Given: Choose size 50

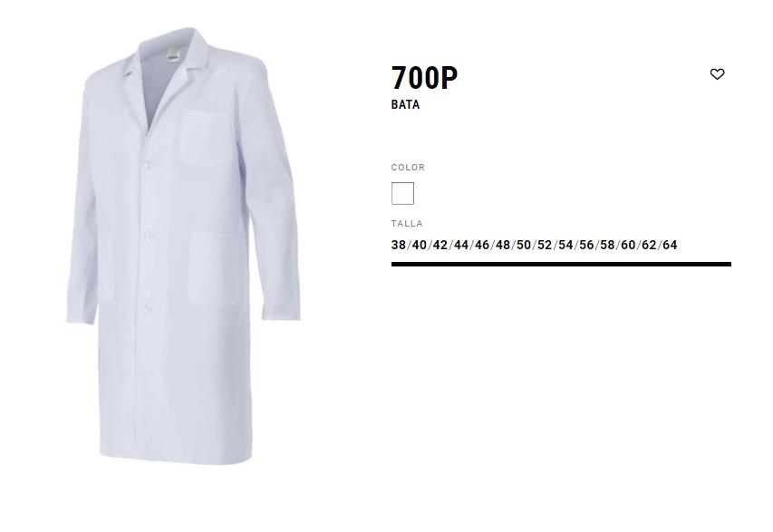Looking at the screenshot, I should tap(524, 245).
